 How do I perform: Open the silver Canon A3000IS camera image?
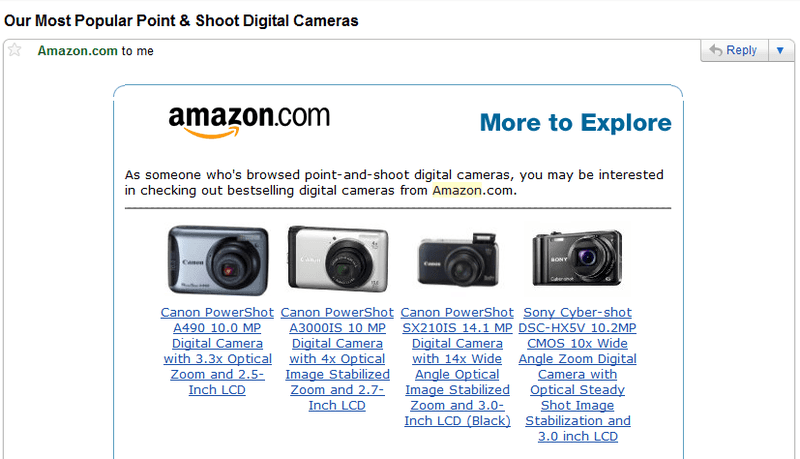click(x=338, y=260)
